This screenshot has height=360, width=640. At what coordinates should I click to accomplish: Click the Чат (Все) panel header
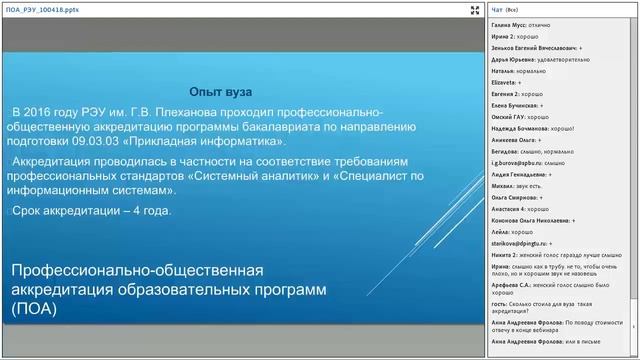pos(504,10)
